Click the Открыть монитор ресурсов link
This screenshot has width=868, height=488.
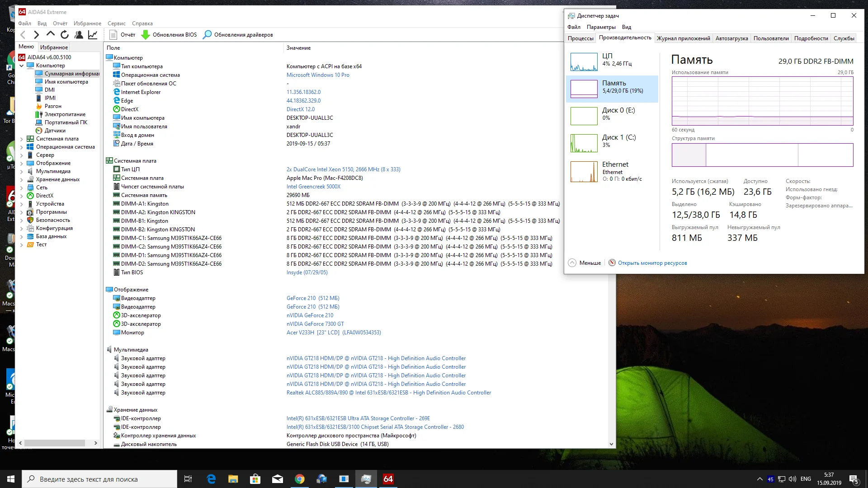coord(652,263)
